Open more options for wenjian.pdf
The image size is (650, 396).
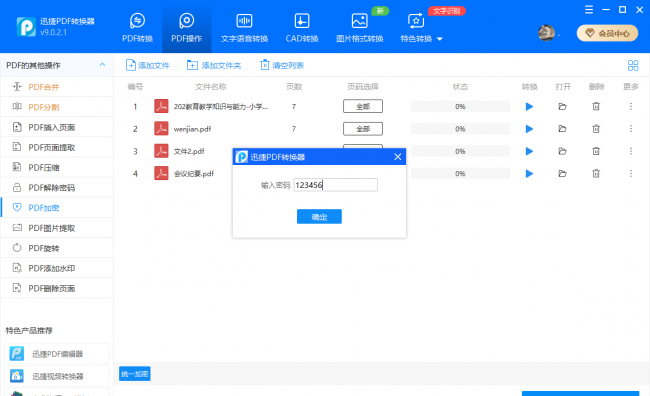[631, 129]
